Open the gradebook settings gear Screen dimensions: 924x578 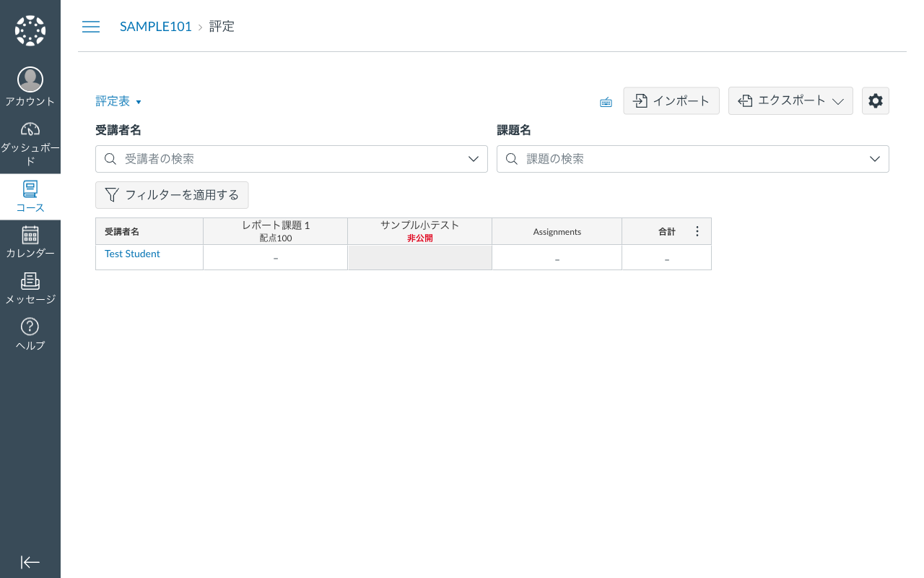click(x=876, y=100)
